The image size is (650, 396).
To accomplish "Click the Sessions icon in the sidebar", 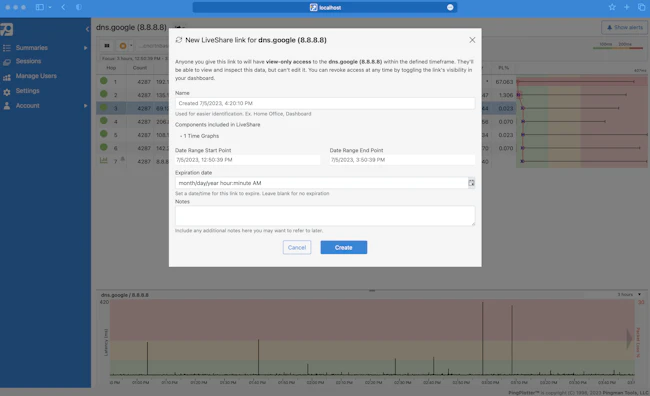I will click(x=7, y=63).
